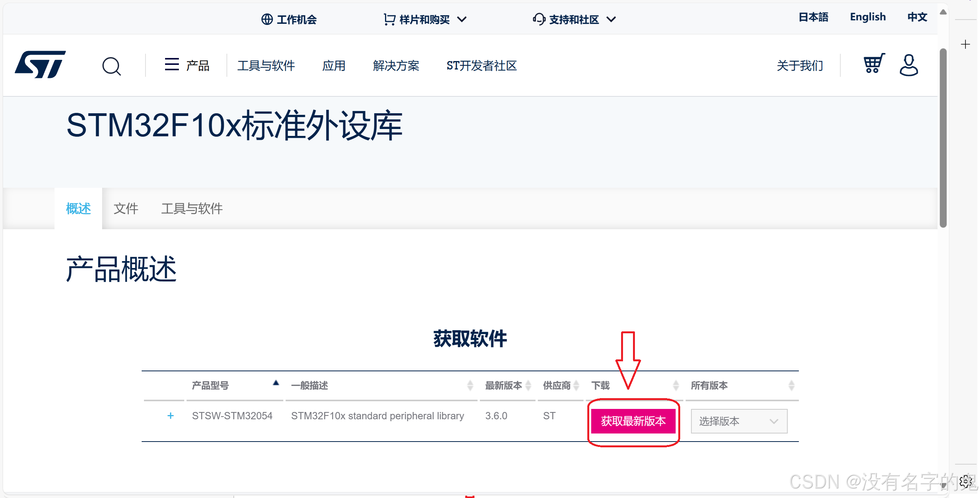
Task: Click the ST logo
Action: (40, 65)
